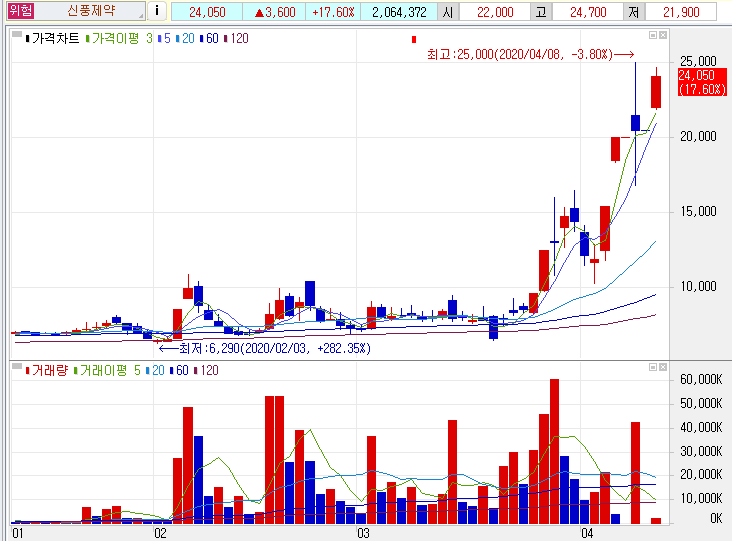Click the 02 month marker on time axis

pos(160,534)
